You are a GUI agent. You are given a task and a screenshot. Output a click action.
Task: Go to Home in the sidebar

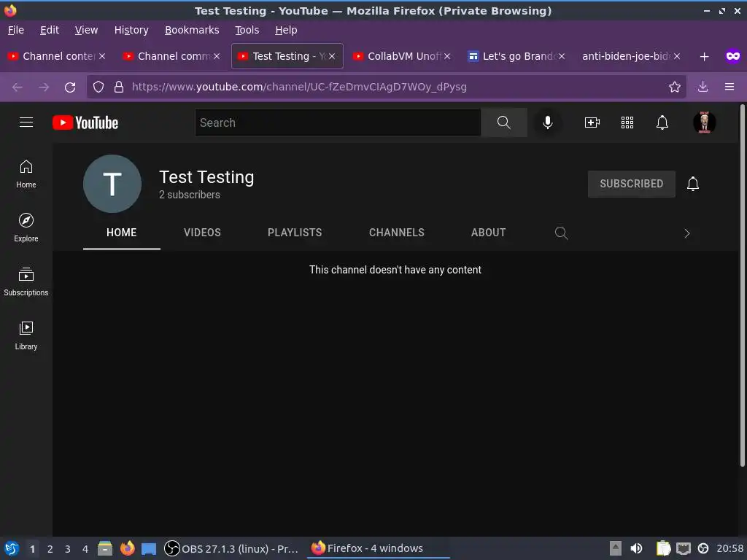[x=26, y=174]
